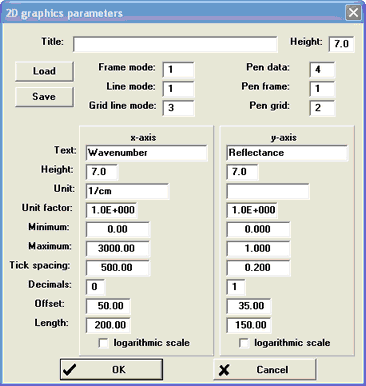This screenshot has width=366, height=386.
Task: Edit x-axis Length field showing 200.00
Action: pyautogui.click(x=108, y=325)
